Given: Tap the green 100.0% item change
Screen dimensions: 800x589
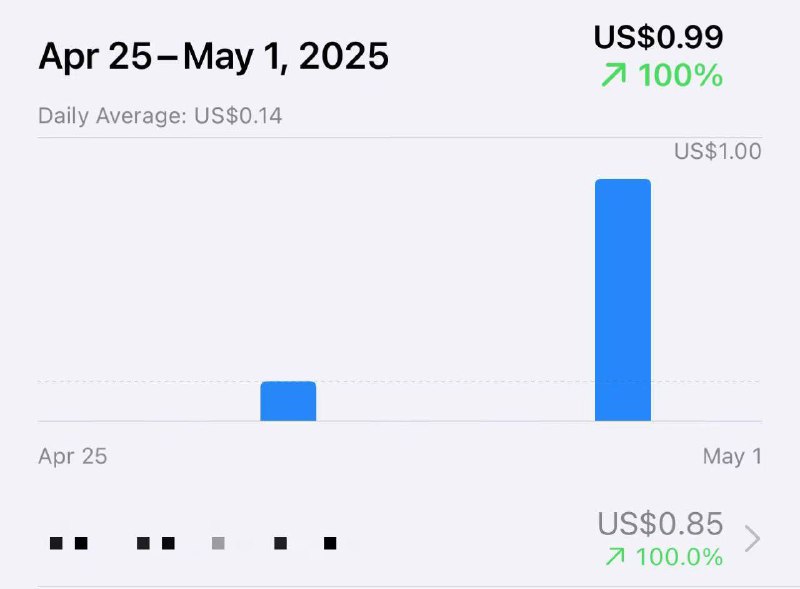Looking at the screenshot, I should (x=679, y=556).
